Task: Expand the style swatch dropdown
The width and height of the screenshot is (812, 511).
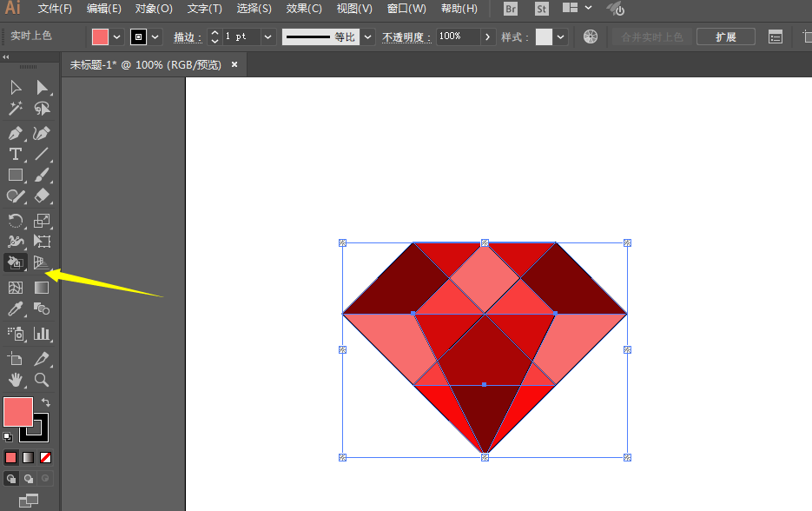Action: [561, 36]
